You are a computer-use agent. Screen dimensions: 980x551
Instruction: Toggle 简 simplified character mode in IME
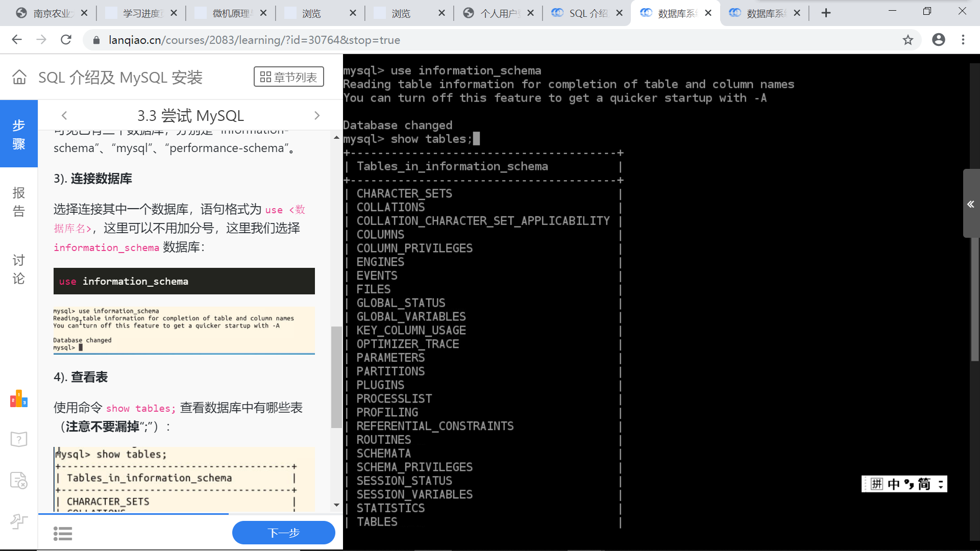pos(924,484)
